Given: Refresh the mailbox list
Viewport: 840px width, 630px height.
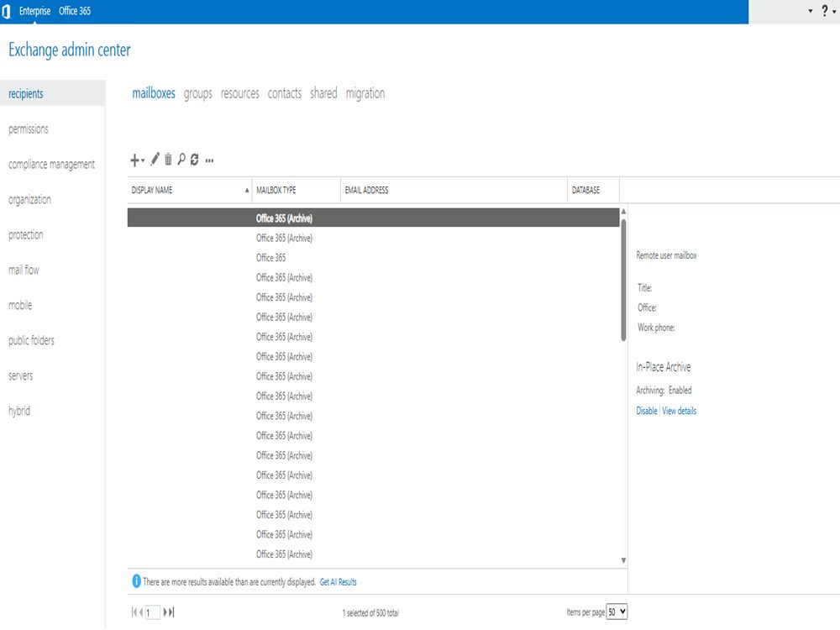Looking at the screenshot, I should tap(195, 159).
